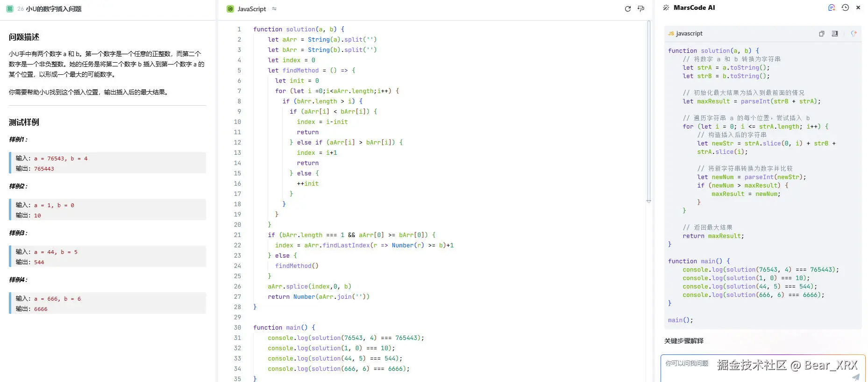This screenshot has height=382, width=868.
Task: Close the MarsCode AI panel
Action: (858, 7)
